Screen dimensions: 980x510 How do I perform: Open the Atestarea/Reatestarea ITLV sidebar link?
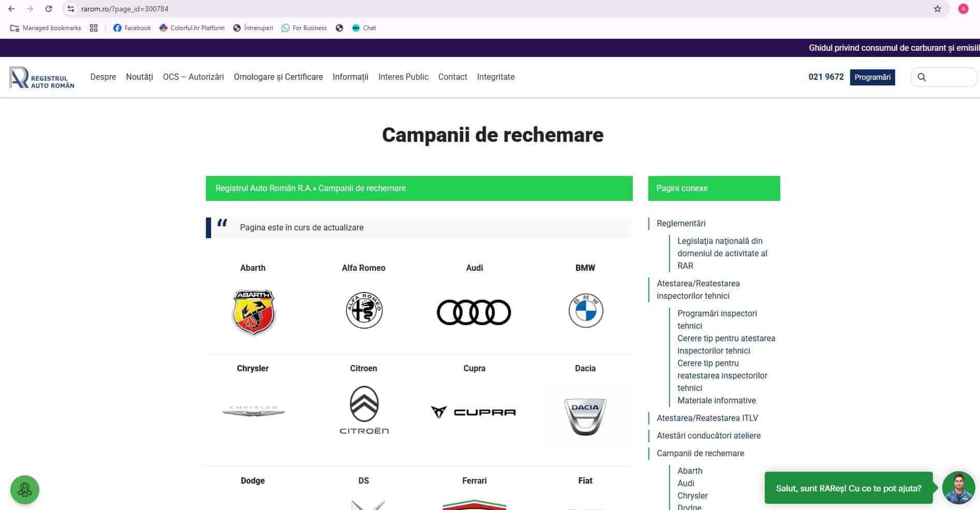(x=707, y=418)
